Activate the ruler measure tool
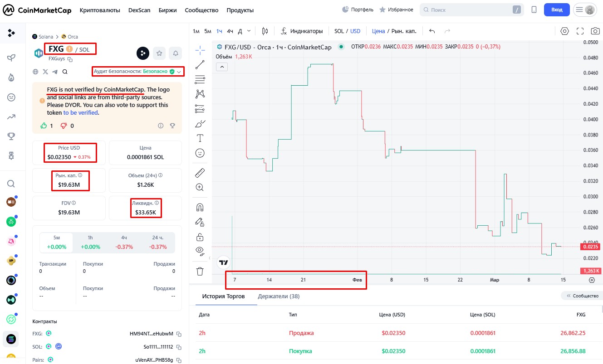Image resolution: width=603 pixels, height=364 pixels. (200, 173)
